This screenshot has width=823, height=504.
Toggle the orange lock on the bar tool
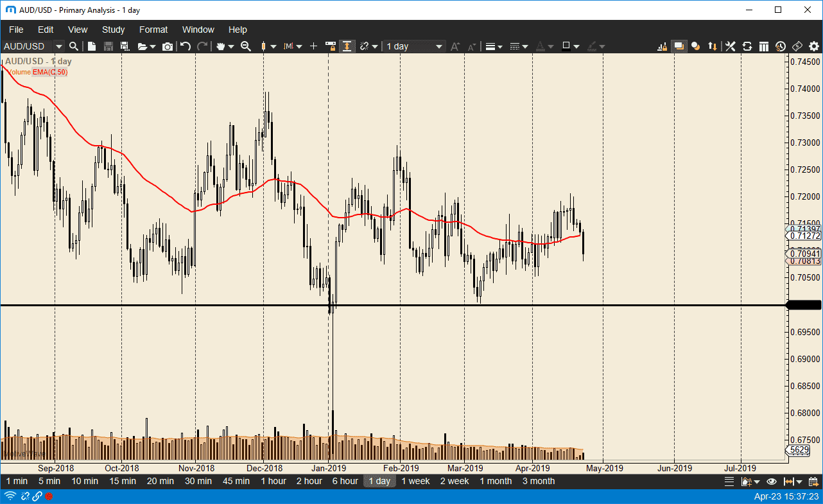331,46
